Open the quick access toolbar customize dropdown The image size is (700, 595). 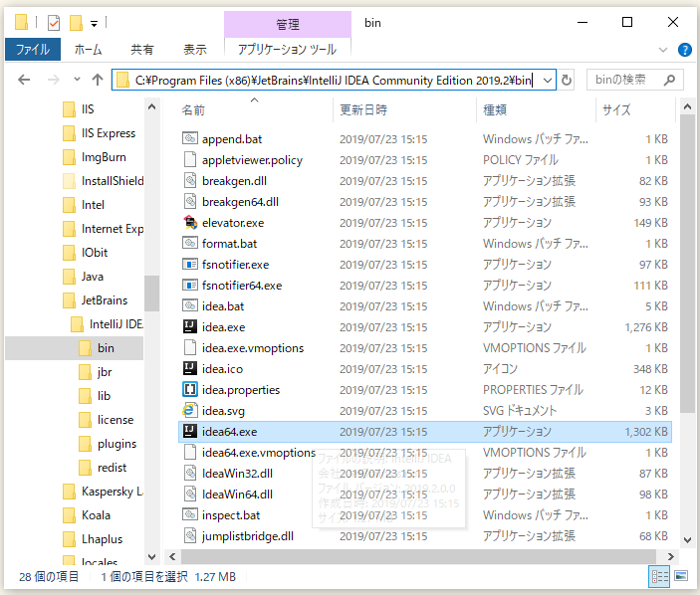[x=94, y=24]
